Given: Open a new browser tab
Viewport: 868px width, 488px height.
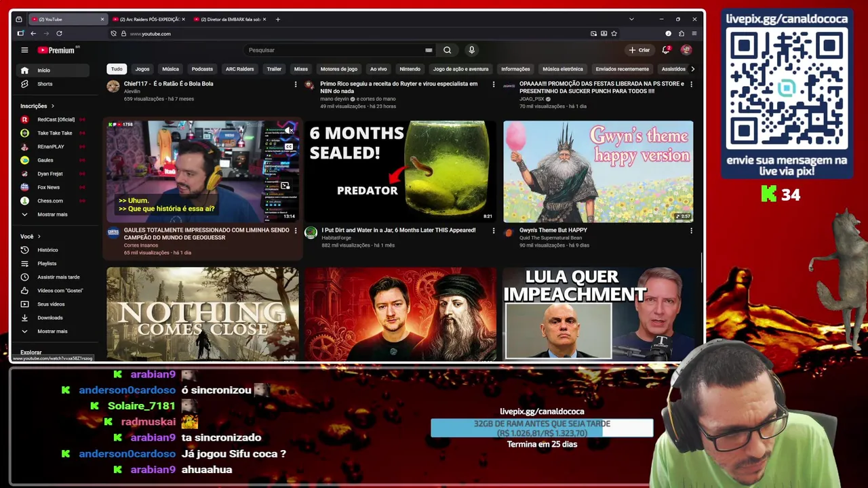Looking at the screenshot, I should pyautogui.click(x=277, y=19).
